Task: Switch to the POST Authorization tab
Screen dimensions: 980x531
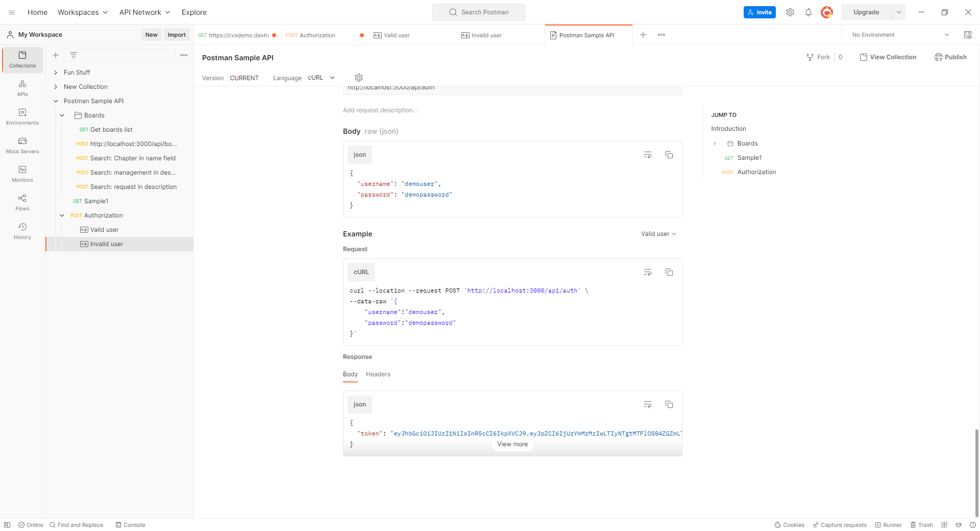Action: click(x=325, y=35)
